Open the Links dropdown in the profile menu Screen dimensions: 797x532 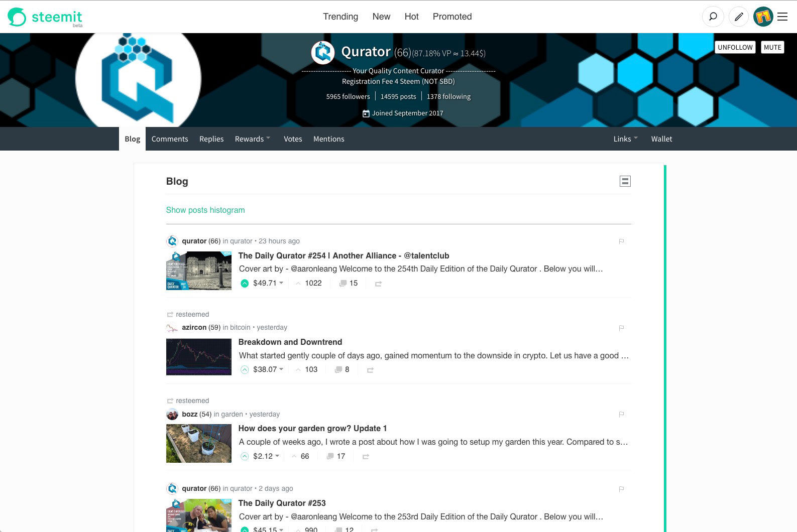tap(626, 139)
